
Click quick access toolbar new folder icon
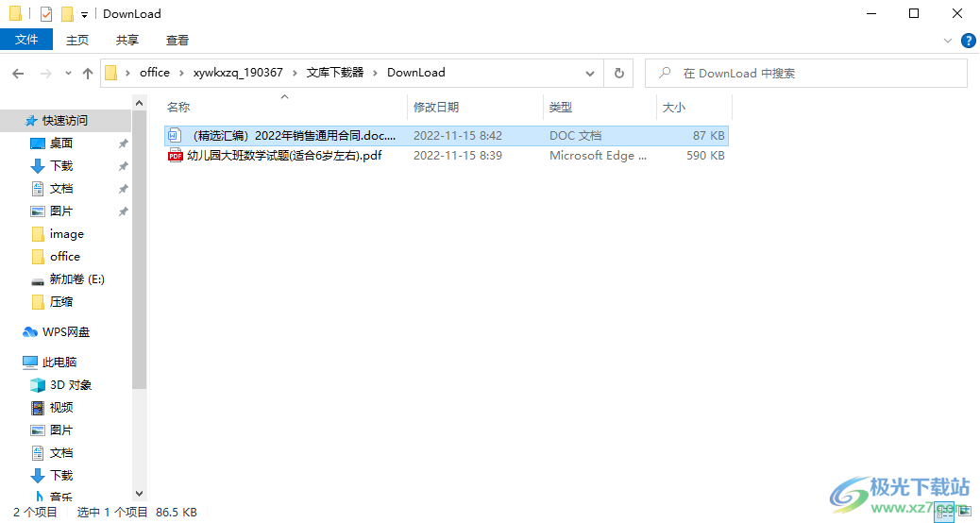tap(67, 14)
